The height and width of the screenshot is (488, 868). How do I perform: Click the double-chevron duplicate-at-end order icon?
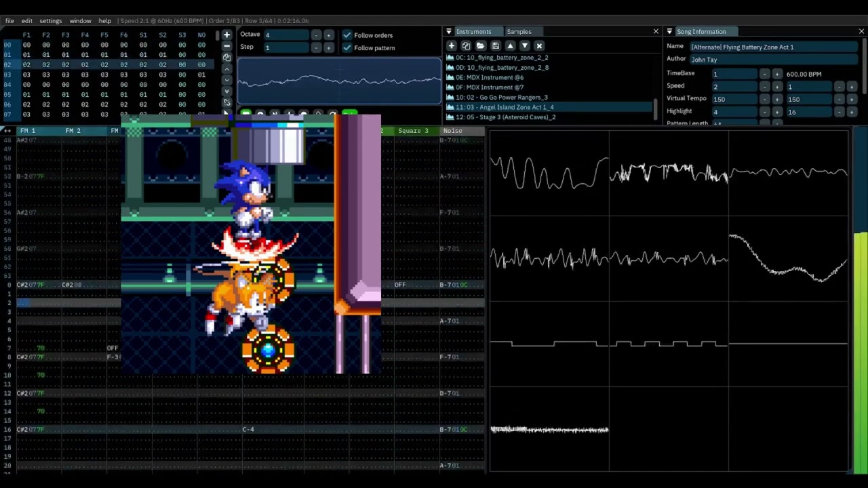(x=226, y=92)
